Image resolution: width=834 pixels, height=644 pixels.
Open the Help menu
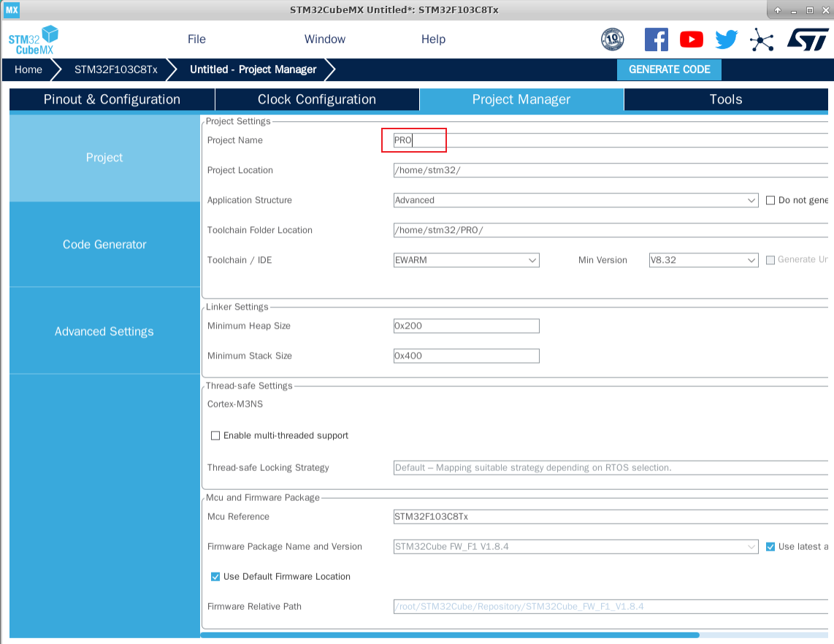click(x=434, y=39)
